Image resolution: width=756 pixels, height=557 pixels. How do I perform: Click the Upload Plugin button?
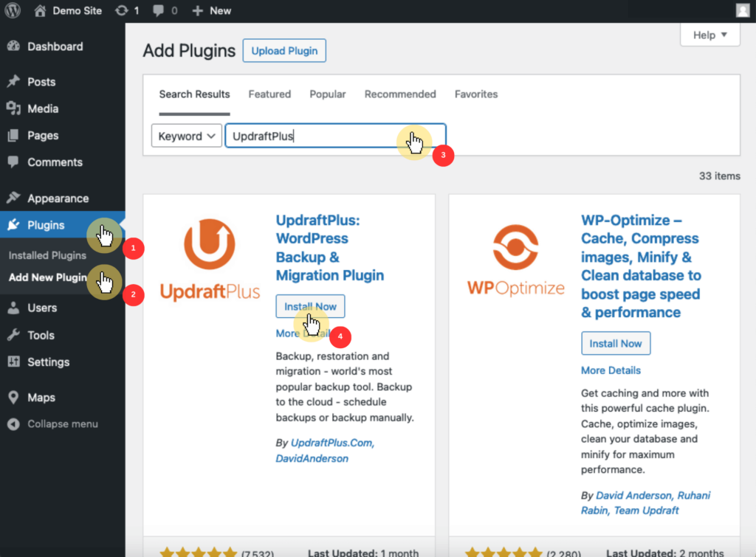[284, 51]
